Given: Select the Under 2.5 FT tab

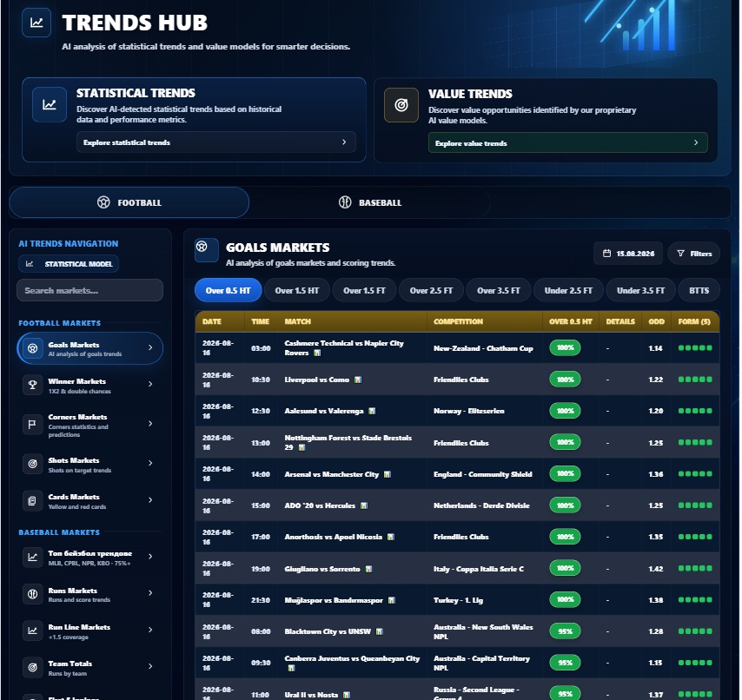Looking at the screenshot, I should coord(568,290).
